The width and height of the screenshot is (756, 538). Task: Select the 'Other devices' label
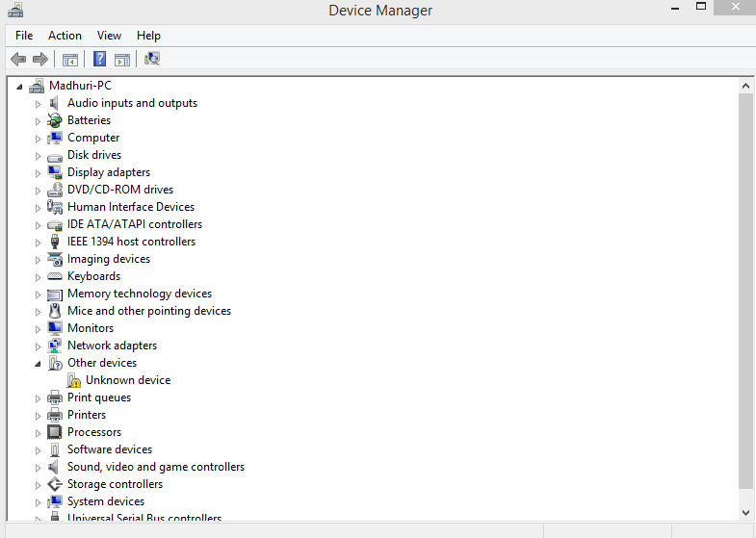point(102,363)
